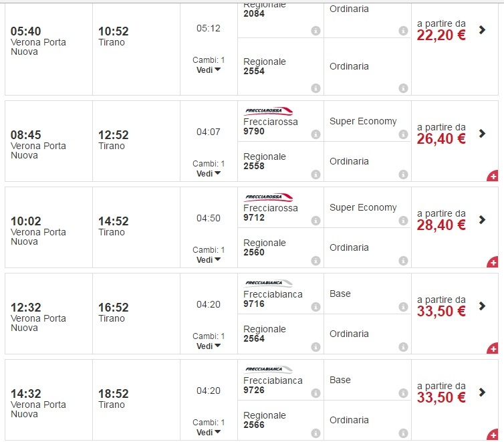This screenshot has height=442, width=504.
Task: Expand Vedi changes for 08:45 departure
Action: [x=209, y=173]
